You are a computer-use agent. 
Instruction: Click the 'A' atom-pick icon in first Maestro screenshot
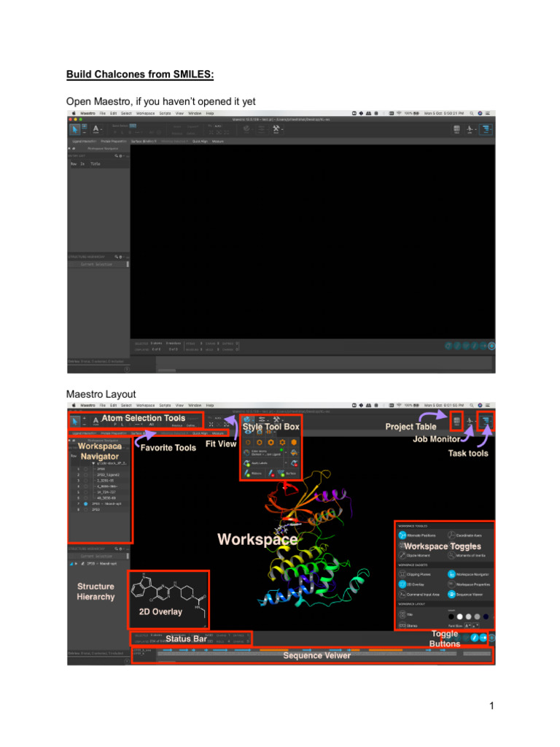tap(96, 129)
